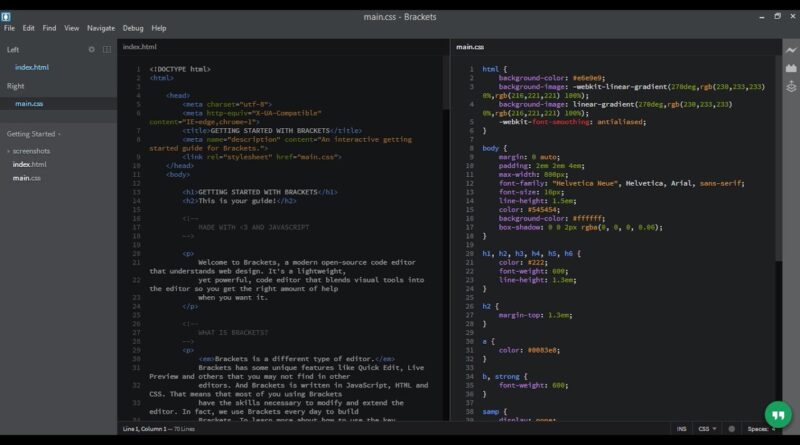The image size is (800, 445).
Task: Click the Line 1, Column 1 cursor status
Action: coord(144,429)
